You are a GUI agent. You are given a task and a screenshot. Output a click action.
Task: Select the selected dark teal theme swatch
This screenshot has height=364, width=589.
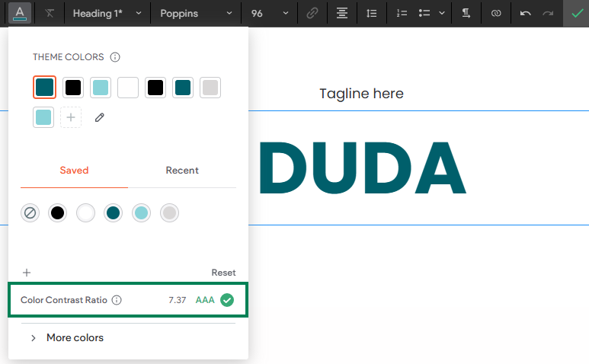45,88
